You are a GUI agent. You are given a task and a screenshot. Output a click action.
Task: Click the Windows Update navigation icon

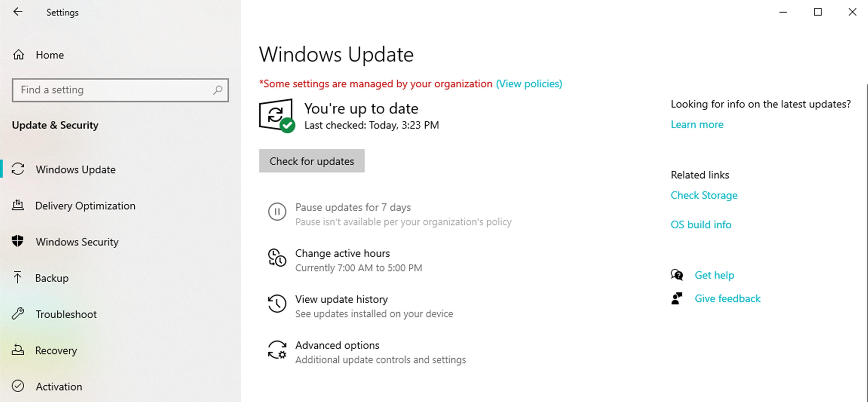pos(18,169)
